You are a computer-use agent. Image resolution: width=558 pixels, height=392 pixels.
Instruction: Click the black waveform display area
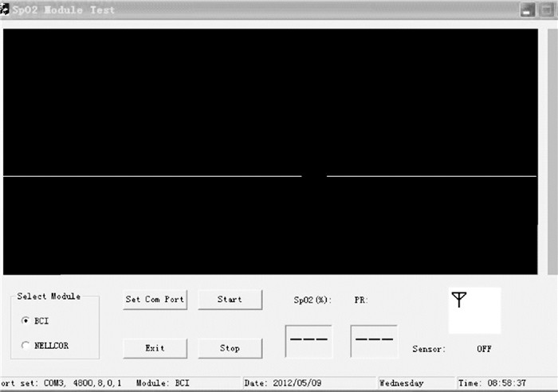point(270,151)
